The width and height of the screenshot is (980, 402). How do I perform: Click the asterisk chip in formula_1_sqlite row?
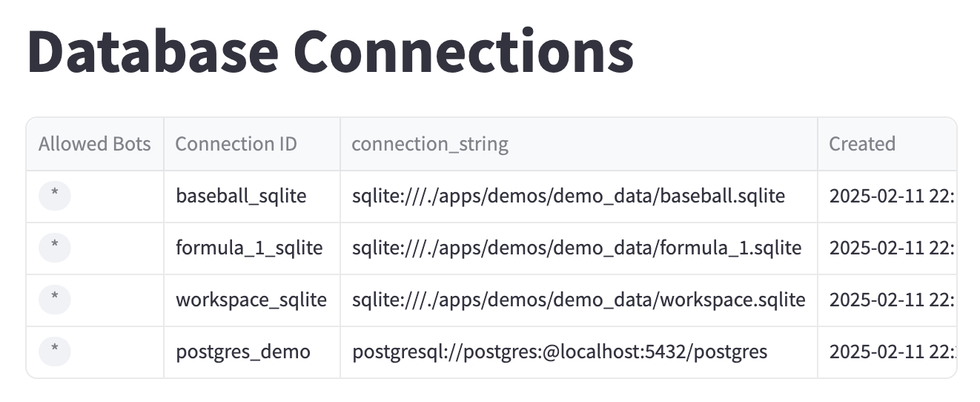pyautogui.click(x=55, y=248)
